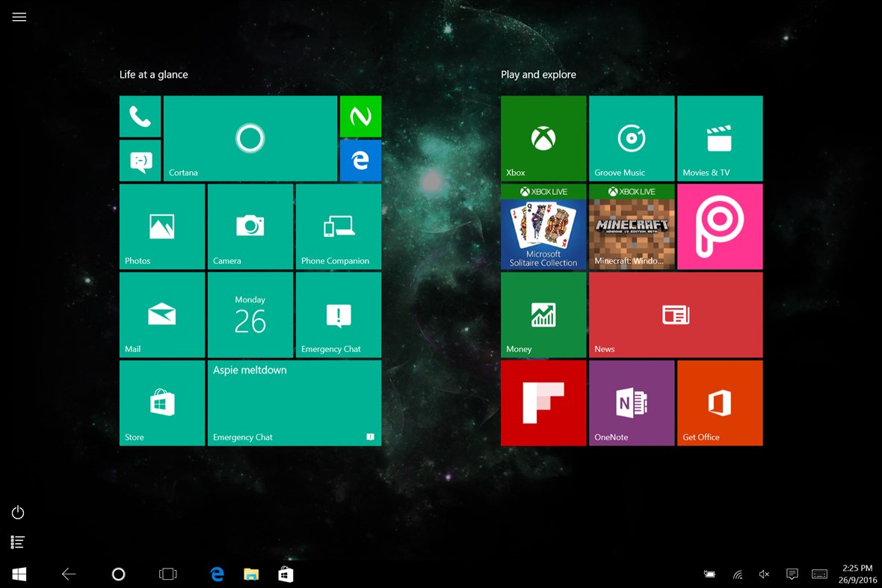
Task: Open the Mail tile
Action: tap(161, 315)
